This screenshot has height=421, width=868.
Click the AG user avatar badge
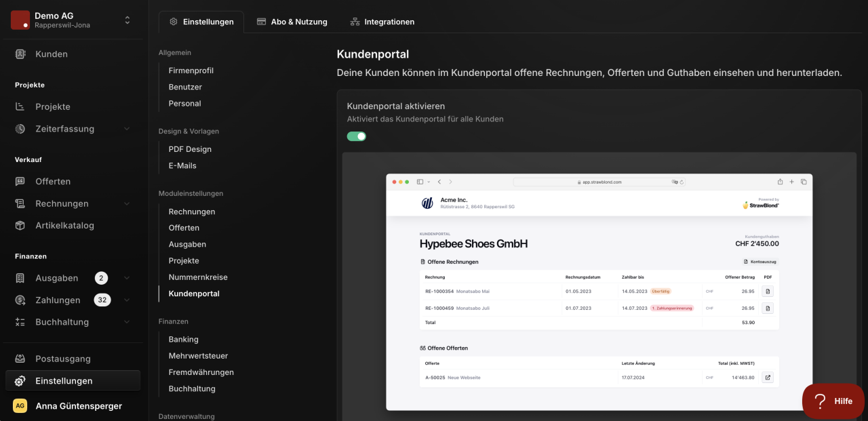click(20, 406)
